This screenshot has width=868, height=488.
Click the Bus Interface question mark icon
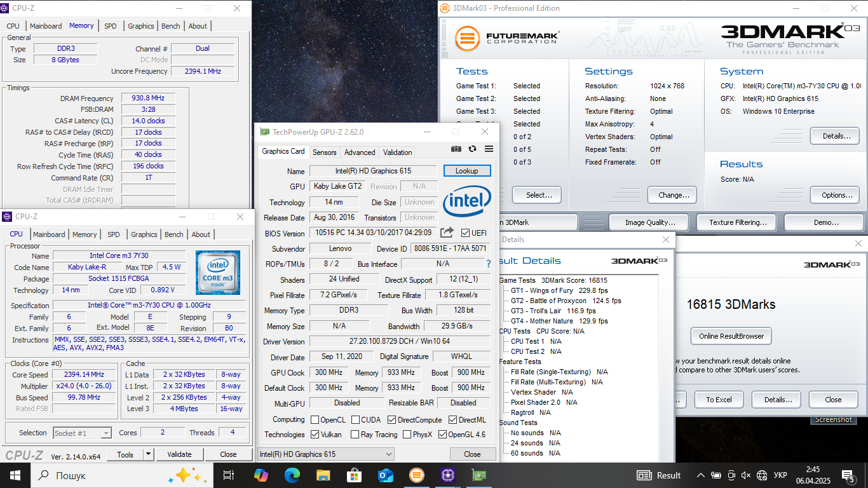[x=488, y=264]
